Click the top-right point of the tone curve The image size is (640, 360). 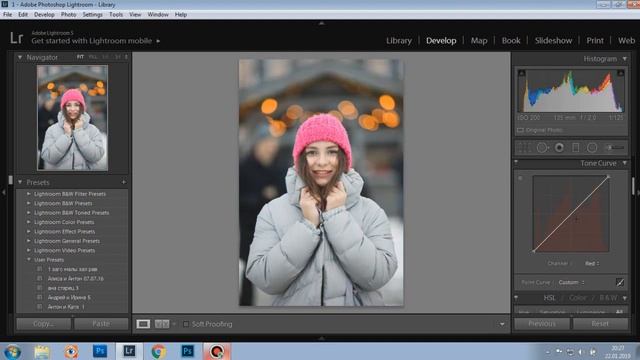(x=608, y=177)
